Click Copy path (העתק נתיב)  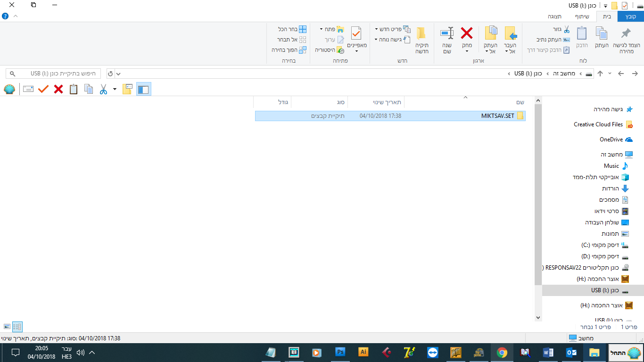(x=553, y=40)
